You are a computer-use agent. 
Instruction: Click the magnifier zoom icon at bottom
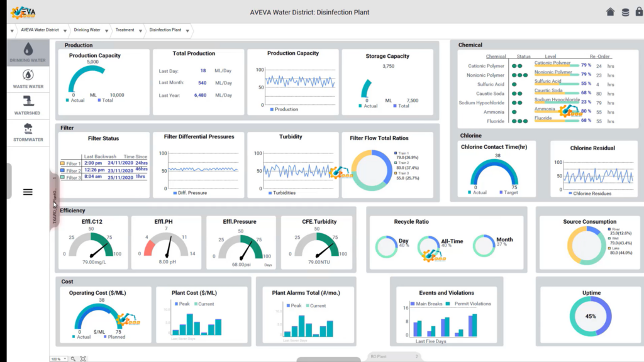pos(74,358)
